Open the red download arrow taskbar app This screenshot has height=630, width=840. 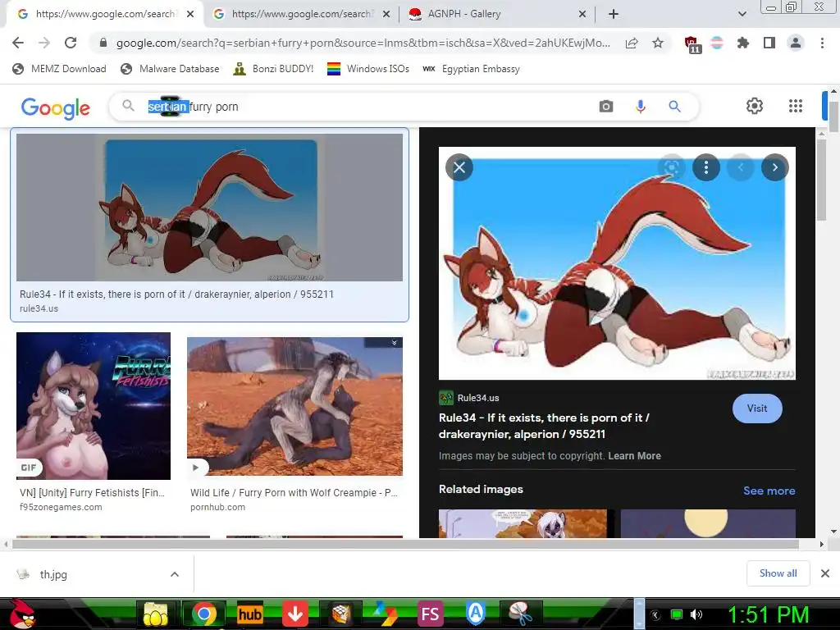point(294,614)
